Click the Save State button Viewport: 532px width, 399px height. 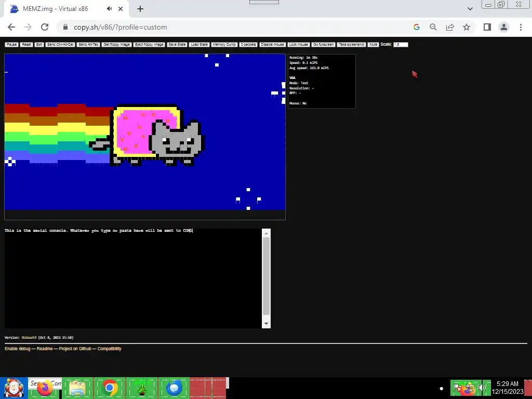click(x=177, y=45)
